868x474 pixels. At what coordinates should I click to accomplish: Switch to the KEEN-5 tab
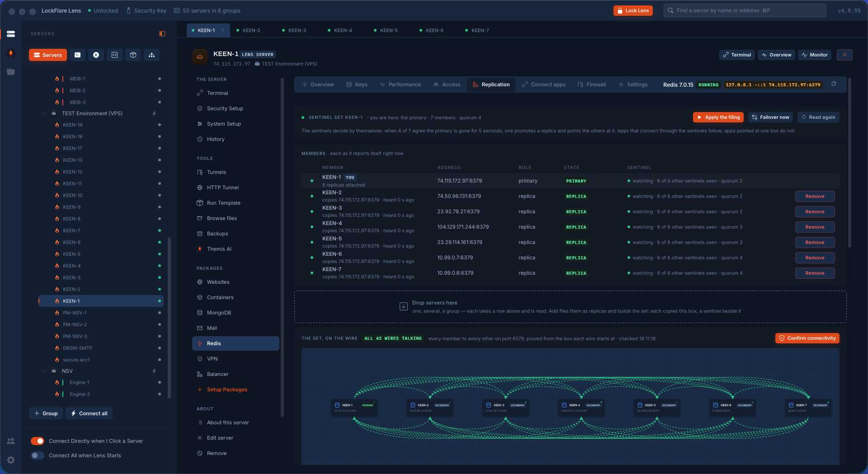click(x=389, y=30)
